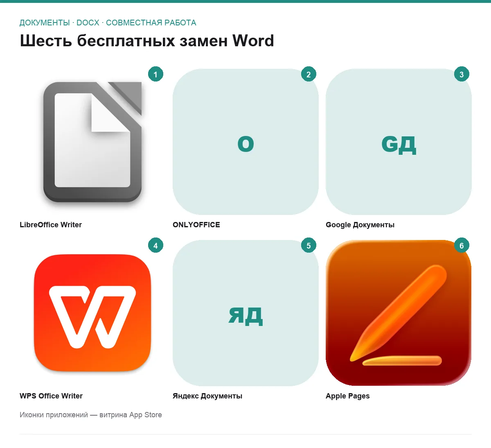Click the Яндекс Документы icon tile
The image size is (491, 448).
pyautogui.click(x=245, y=313)
